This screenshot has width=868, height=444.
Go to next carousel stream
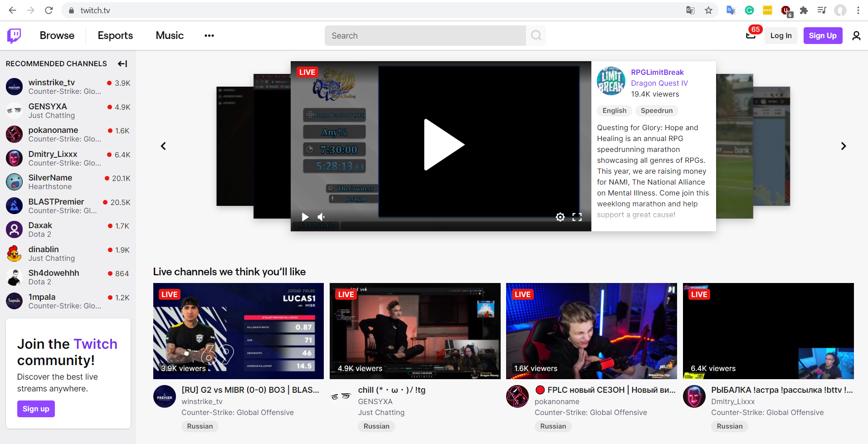pyautogui.click(x=844, y=146)
